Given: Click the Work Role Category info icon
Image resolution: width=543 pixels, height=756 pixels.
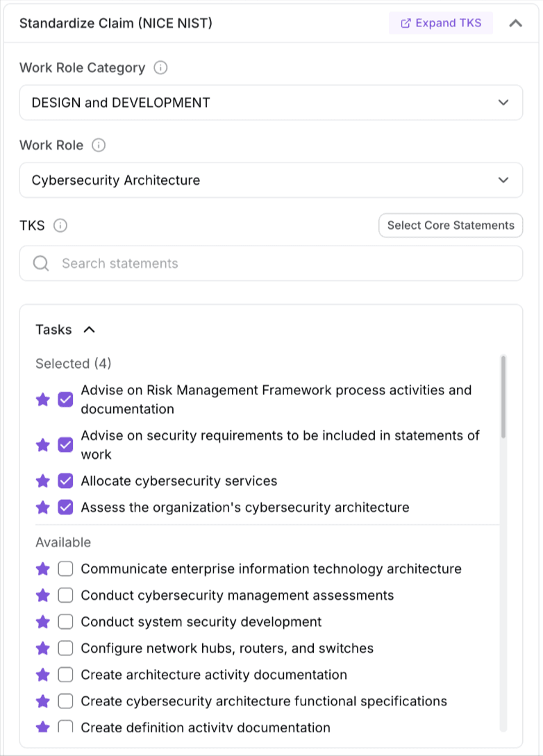Looking at the screenshot, I should click(160, 68).
